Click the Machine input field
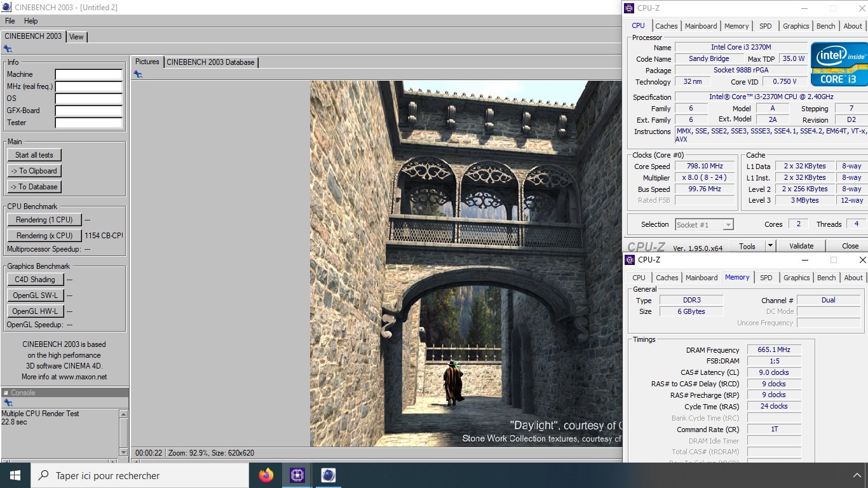This screenshot has height=488, width=868. point(89,75)
